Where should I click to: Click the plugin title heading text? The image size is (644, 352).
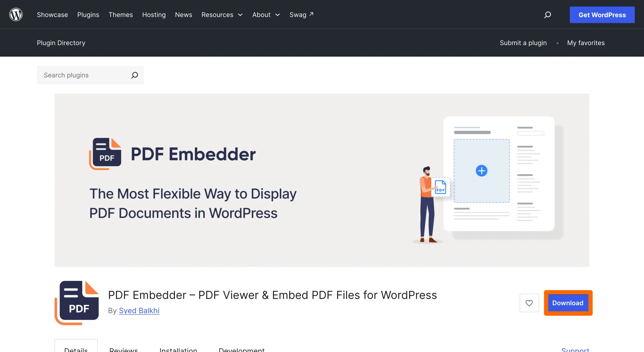[272, 295]
